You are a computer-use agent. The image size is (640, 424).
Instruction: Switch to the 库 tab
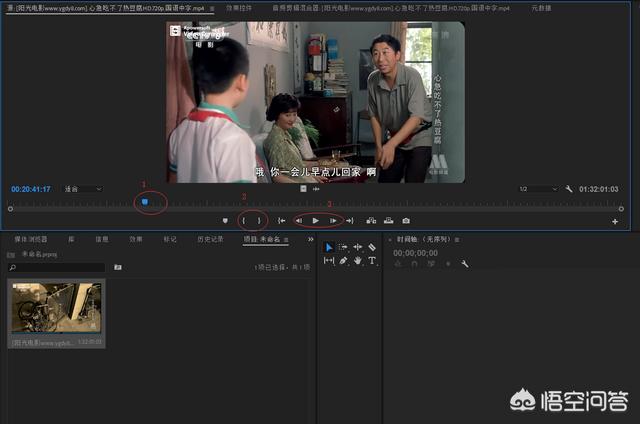tap(71, 239)
